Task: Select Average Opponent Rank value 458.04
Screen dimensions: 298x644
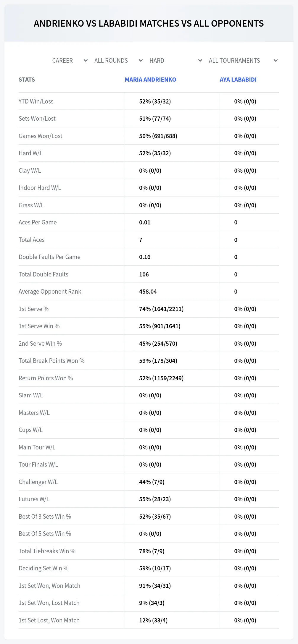Action: tap(148, 292)
